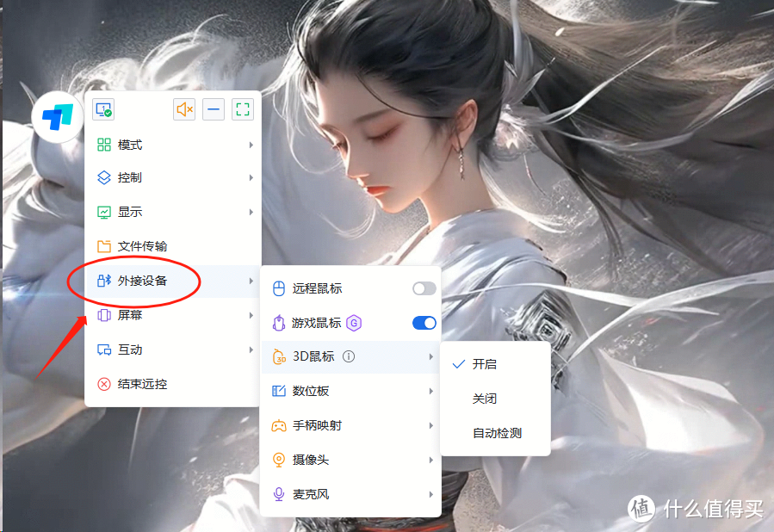
Task: Click the 远程鼠标 label text
Action: click(317, 288)
